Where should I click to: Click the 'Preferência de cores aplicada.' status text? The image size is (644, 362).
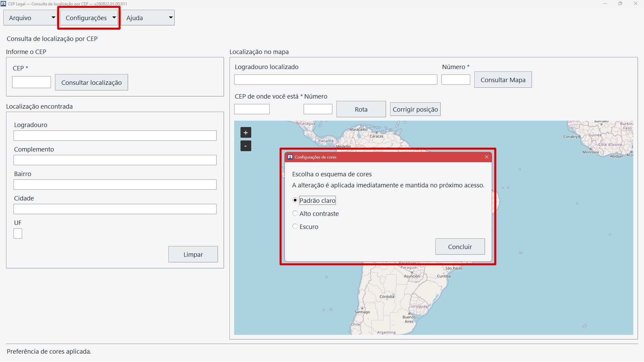coord(49,352)
